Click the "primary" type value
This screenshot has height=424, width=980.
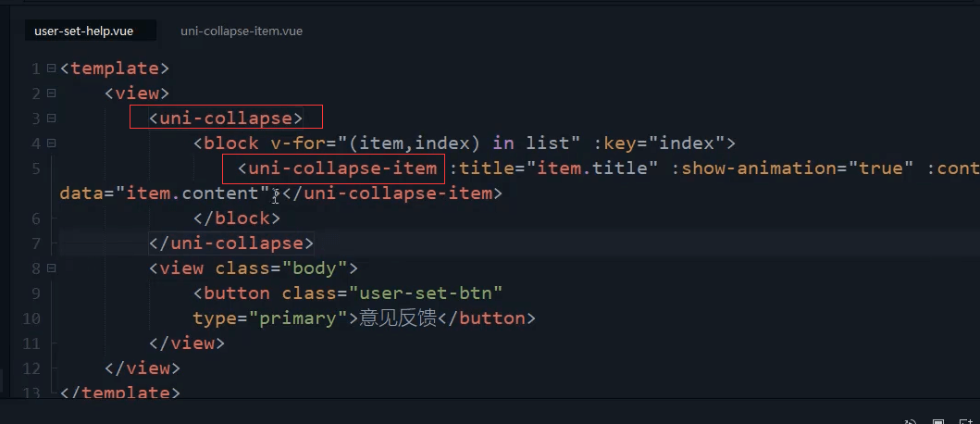298,318
